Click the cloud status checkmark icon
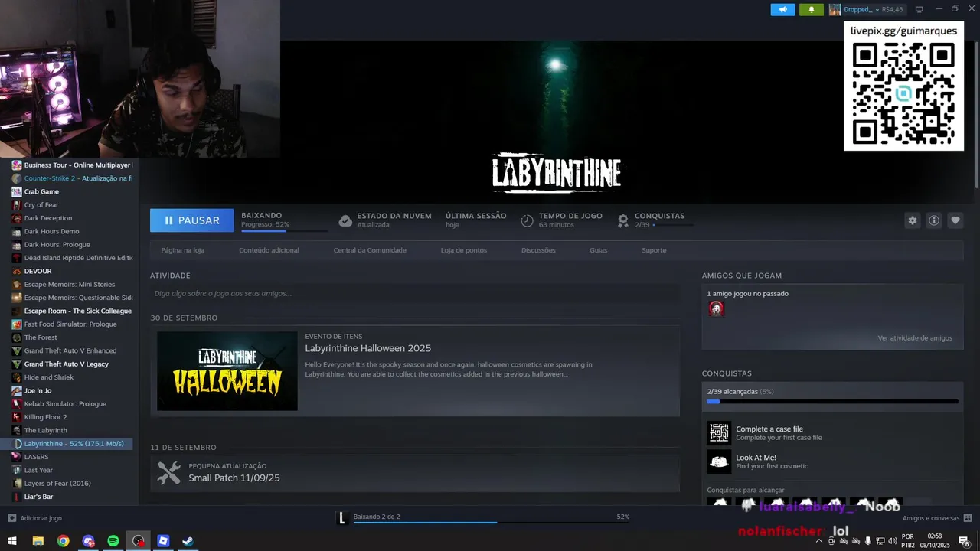This screenshot has height=551, width=980. pyautogui.click(x=345, y=220)
